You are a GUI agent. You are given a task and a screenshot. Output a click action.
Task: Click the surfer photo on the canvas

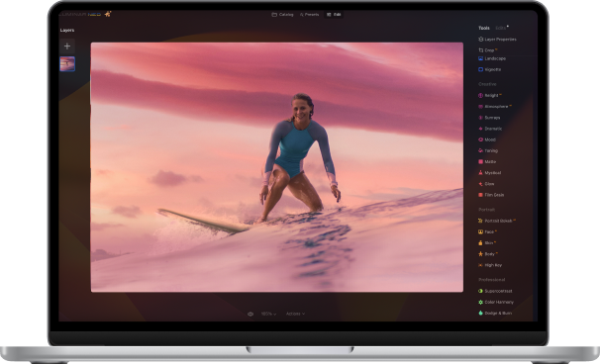click(276, 167)
